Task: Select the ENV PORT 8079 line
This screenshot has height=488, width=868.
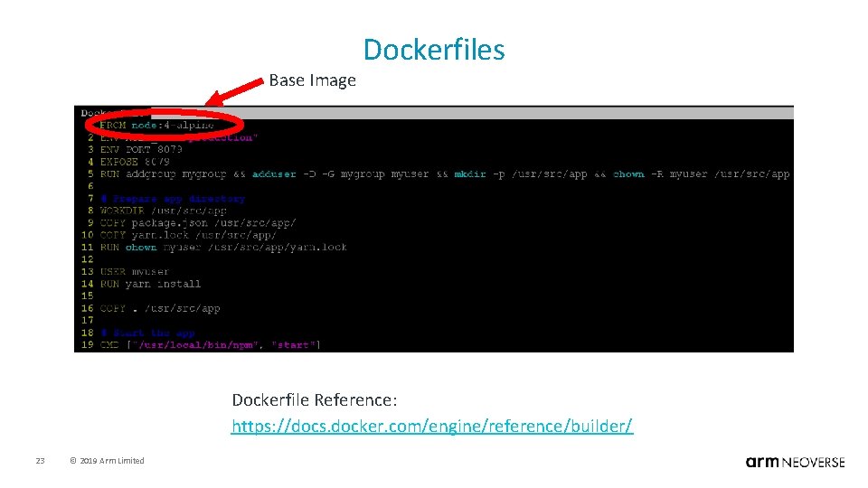Action: click(x=141, y=149)
